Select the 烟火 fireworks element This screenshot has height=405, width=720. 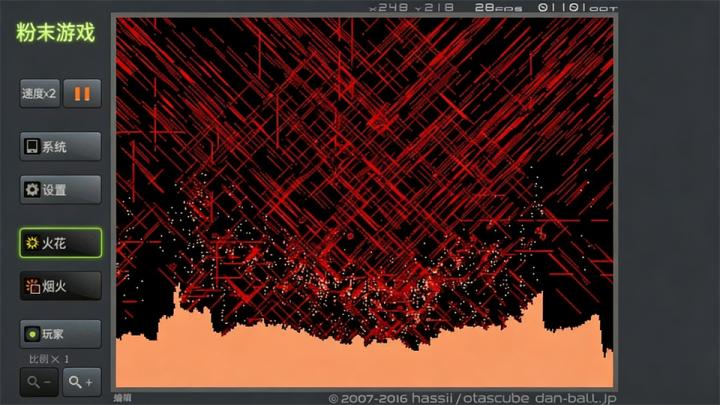pos(61,286)
